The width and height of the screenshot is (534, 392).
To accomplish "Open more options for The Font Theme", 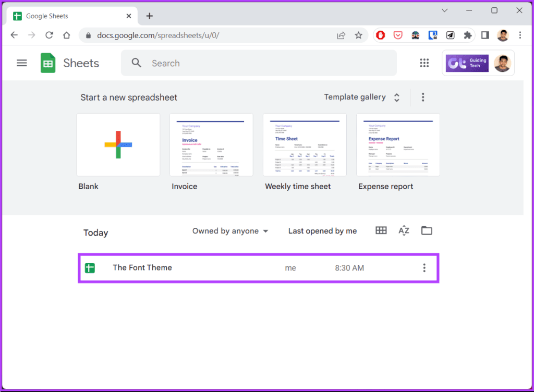I will point(424,268).
